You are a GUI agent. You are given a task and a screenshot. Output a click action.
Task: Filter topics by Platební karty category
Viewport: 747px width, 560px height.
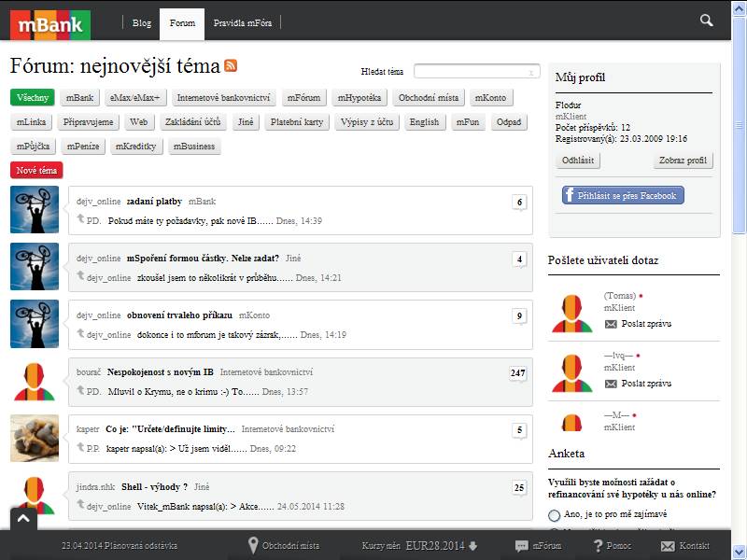point(297,122)
